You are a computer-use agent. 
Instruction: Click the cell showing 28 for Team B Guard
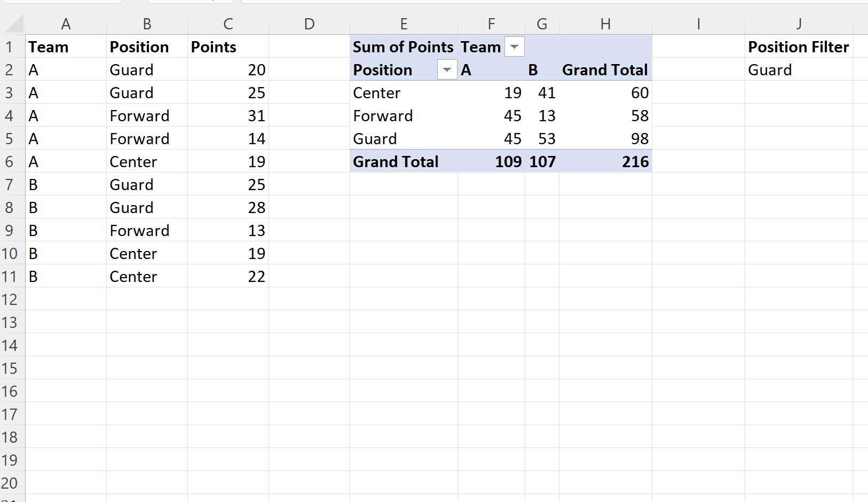tap(257, 208)
